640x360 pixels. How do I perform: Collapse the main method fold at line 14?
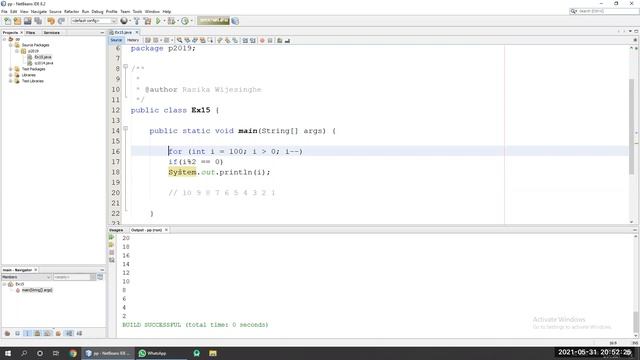point(126,128)
